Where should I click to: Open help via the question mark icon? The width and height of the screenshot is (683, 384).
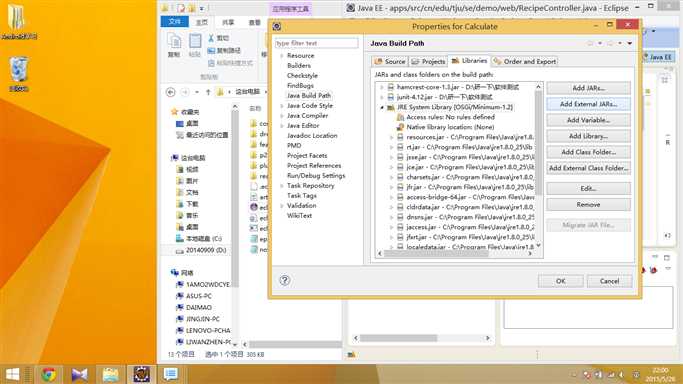tap(284, 280)
